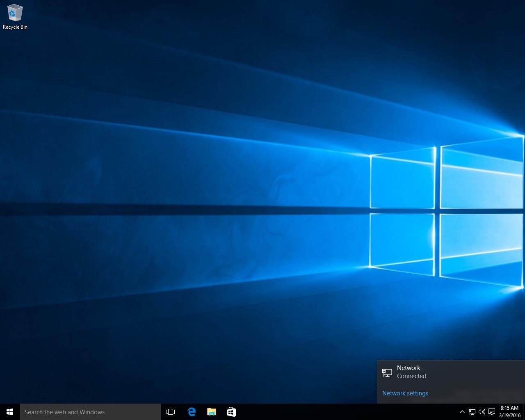The width and height of the screenshot is (525, 420).
Task: Show hidden tray icons
Action: coord(462,412)
